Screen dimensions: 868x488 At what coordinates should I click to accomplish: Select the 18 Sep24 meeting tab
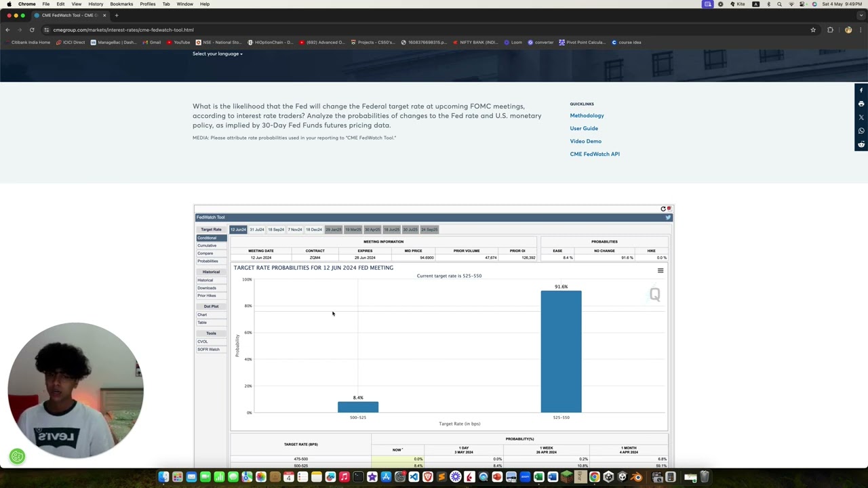(x=276, y=229)
